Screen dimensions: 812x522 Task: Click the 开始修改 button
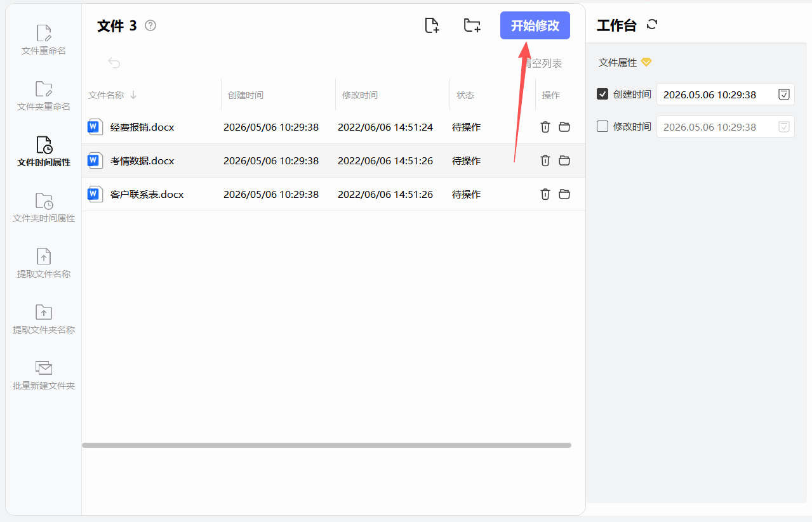tap(535, 25)
